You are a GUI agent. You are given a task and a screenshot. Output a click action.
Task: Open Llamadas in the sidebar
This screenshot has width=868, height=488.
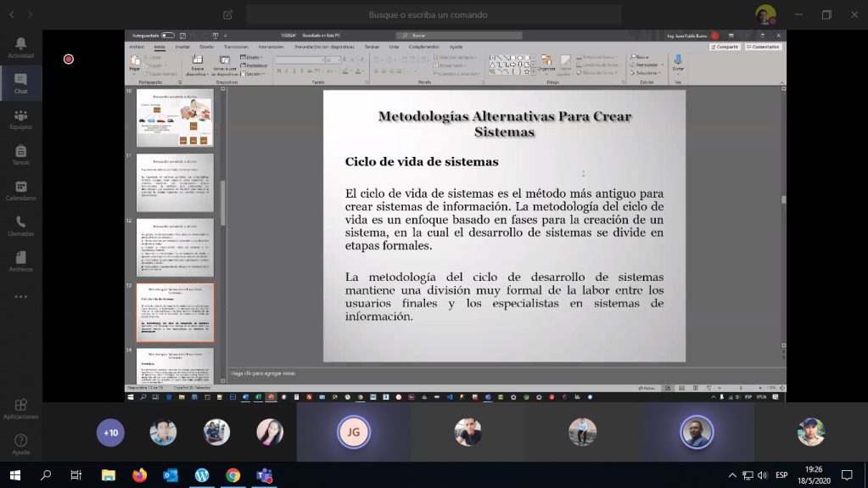[x=20, y=227]
